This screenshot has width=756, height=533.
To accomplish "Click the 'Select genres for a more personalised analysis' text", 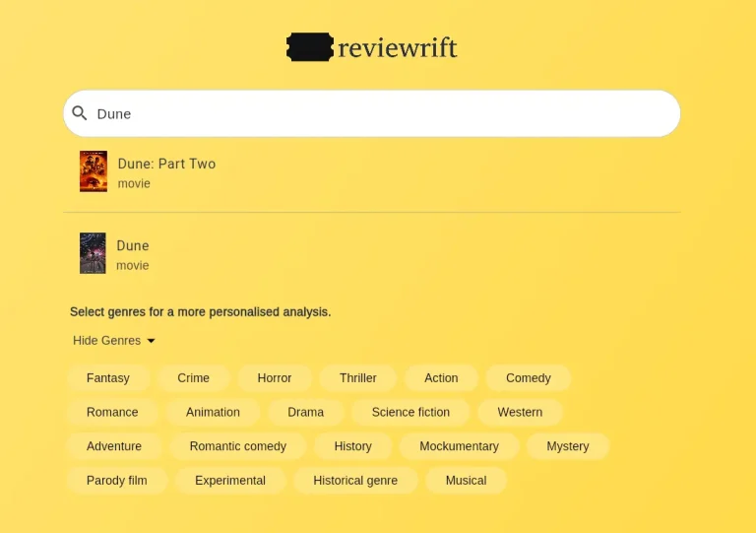I will click(x=201, y=312).
